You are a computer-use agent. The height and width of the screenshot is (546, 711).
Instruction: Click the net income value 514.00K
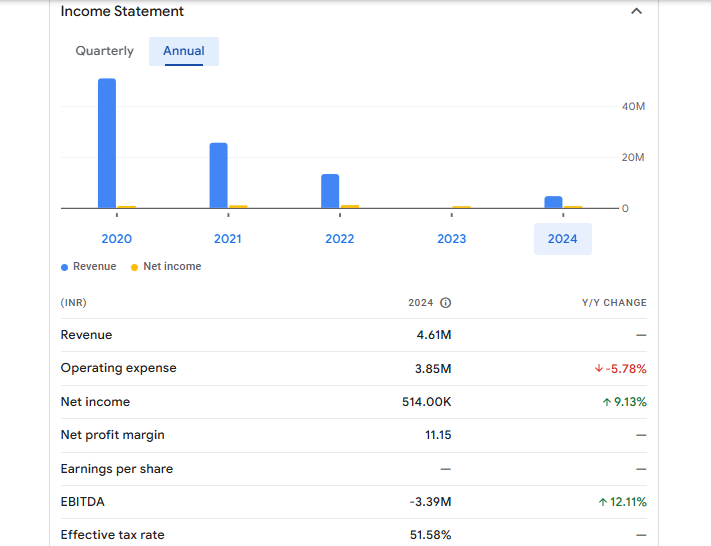pyautogui.click(x=427, y=402)
